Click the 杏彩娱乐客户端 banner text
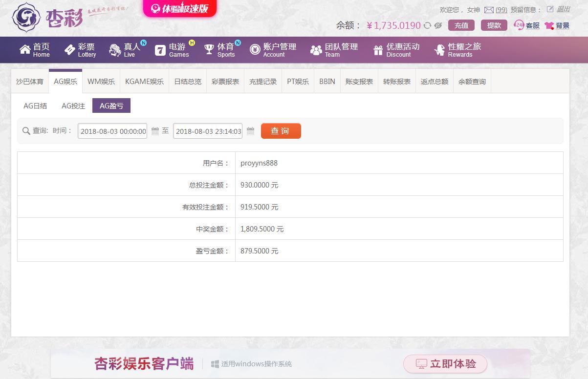 point(144,364)
